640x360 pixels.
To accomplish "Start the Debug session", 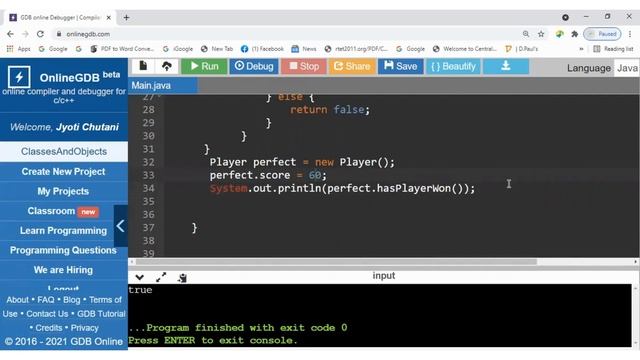I will tap(253, 66).
